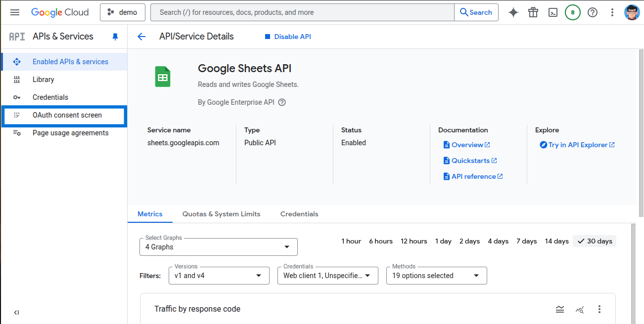
Task: Open the Overview documentation link
Action: 467,145
